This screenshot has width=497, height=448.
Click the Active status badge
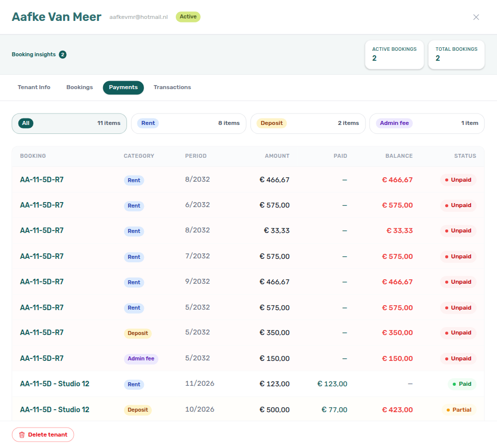point(188,17)
